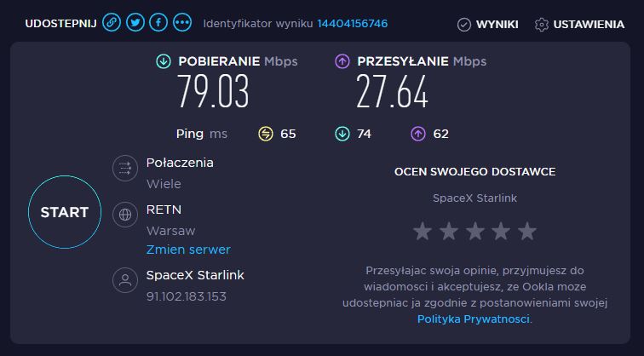Click Zmien serwer link
This screenshot has width=644, height=356.
(x=188, y=250)
